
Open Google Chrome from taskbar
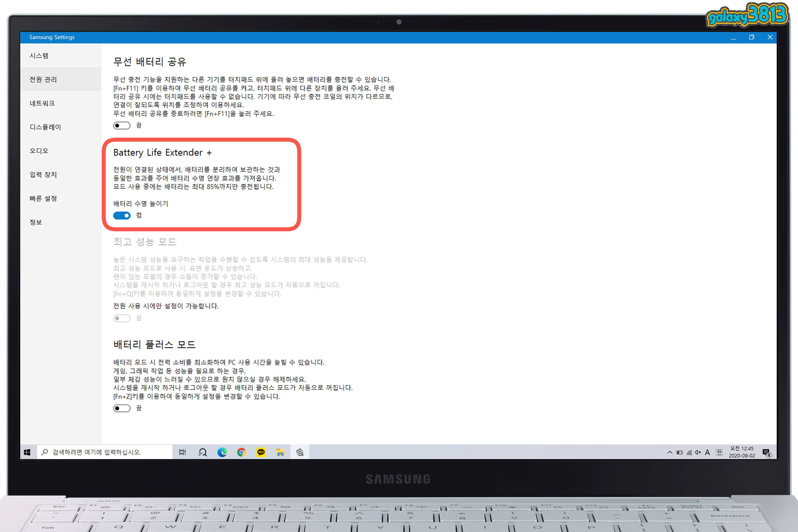pyautogui.click(x=241, y=452)
